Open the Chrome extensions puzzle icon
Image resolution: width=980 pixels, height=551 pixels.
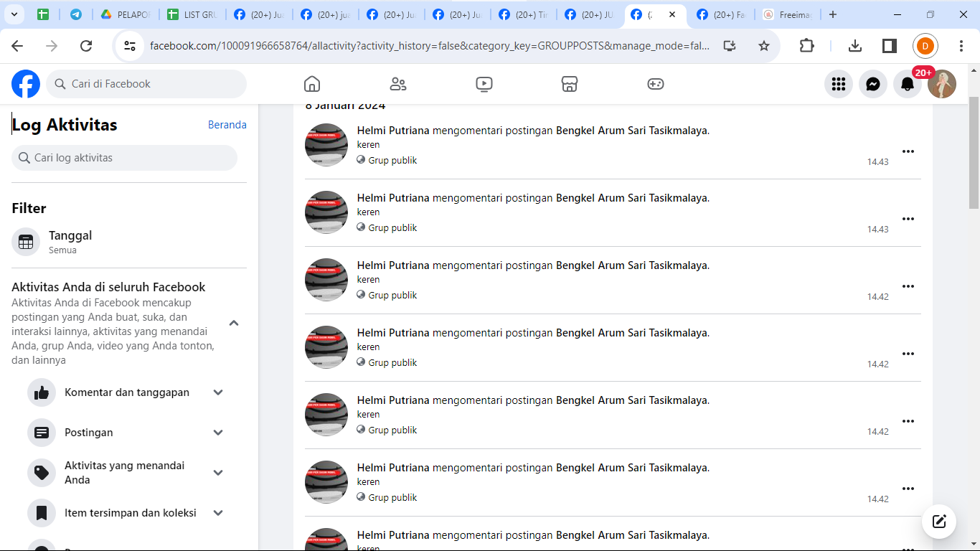807,46
